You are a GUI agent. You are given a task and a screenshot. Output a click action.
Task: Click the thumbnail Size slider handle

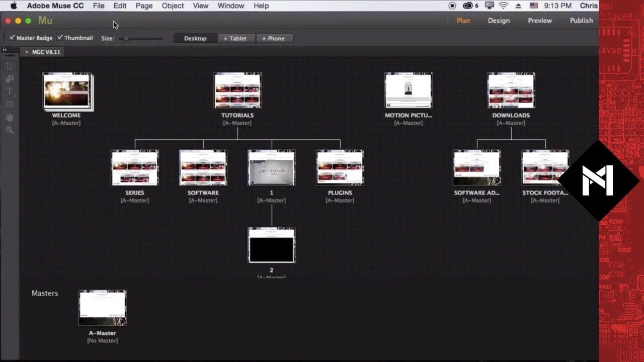tap(126, 39)
